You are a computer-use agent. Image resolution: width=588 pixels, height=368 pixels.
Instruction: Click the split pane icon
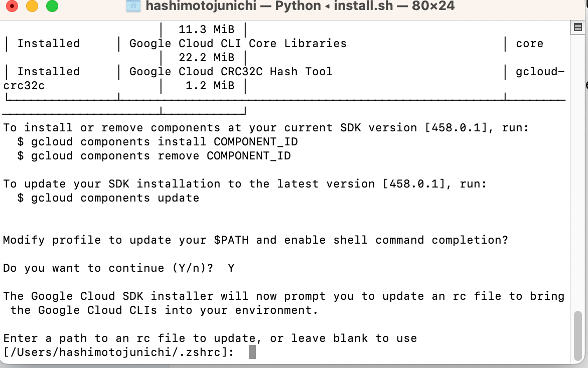577,27
